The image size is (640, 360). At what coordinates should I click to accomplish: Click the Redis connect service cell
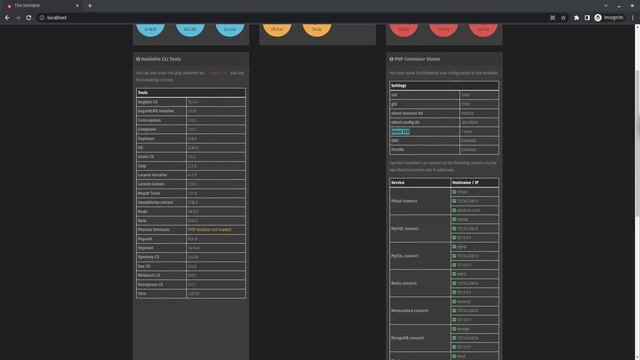[420, 283]
